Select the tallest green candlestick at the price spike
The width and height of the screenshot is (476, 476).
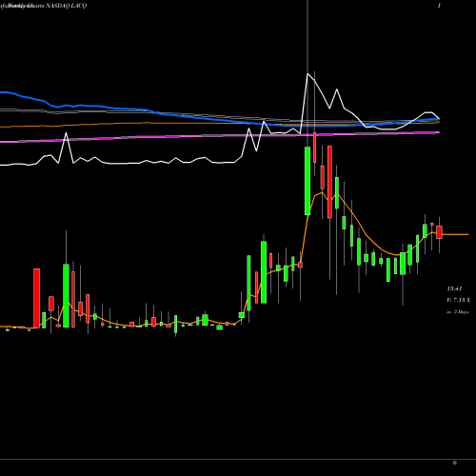coord(307,181)
